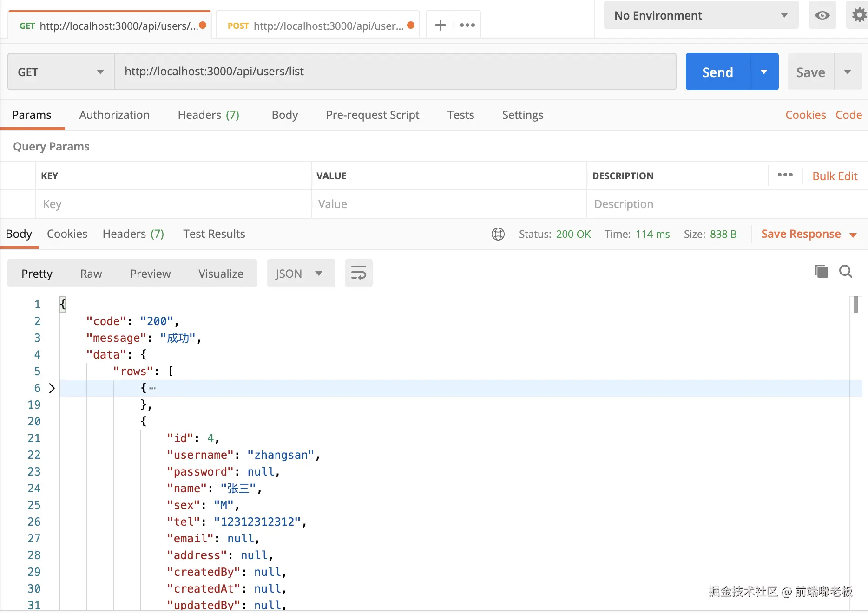This screenshot has height=613, width=868.
Task: Open a new request tab with plus icon
Action: click(440, 25)
